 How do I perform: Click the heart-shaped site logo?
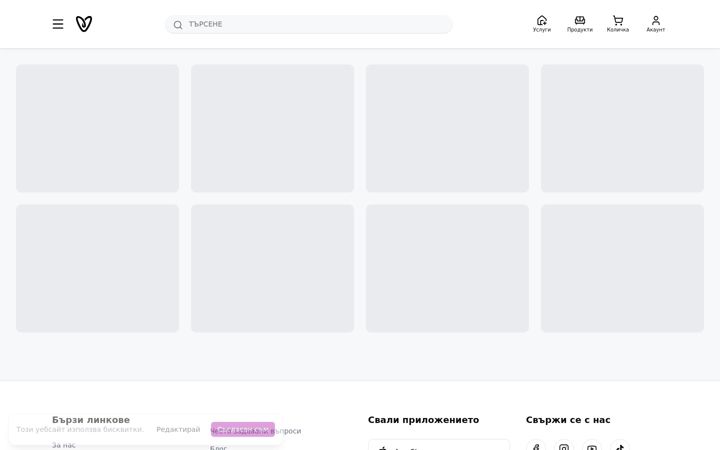84,24
